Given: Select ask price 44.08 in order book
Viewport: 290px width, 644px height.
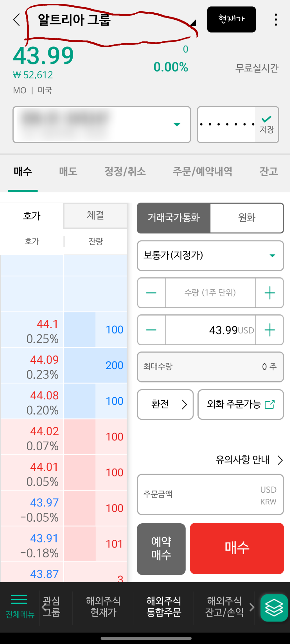Looking at the screenshot, I should [32, 401].
